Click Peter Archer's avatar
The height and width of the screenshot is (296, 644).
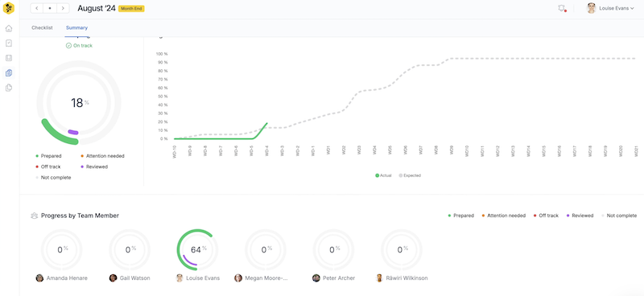(316, 278)
